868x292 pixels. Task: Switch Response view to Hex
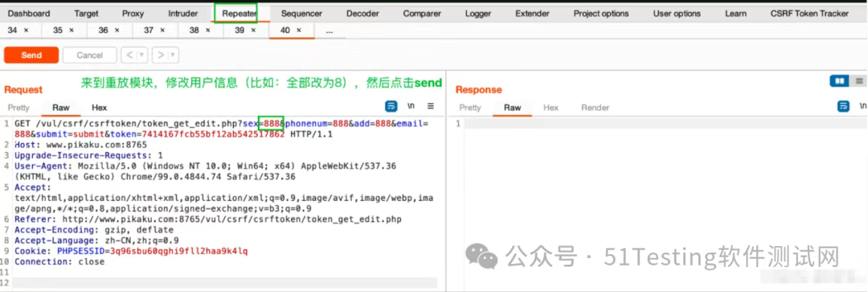(551, 108)
